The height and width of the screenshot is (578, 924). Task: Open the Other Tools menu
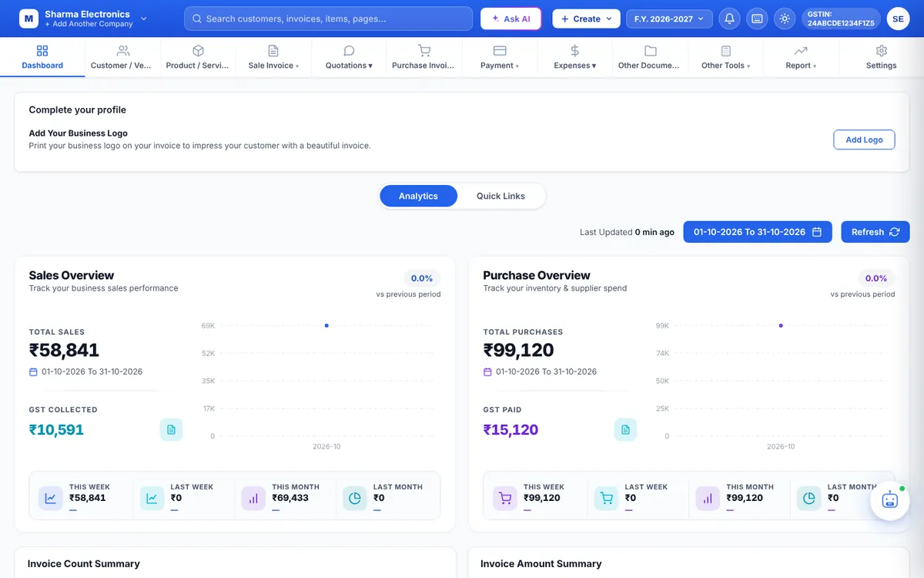point(726,57)
